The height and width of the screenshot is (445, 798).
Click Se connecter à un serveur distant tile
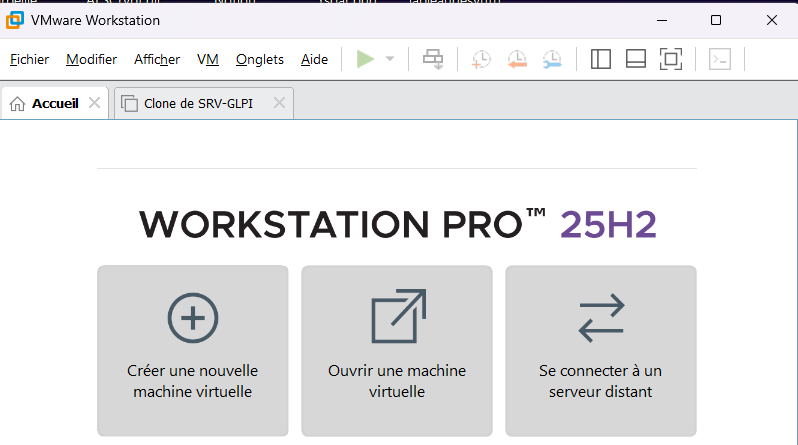click(601, 350)
